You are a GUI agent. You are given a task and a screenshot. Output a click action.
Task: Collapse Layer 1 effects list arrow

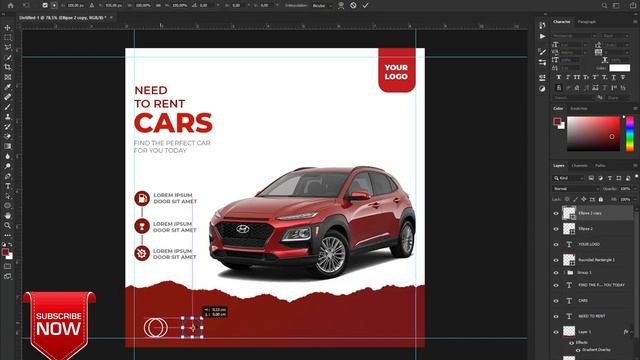[x=631, y=332]
